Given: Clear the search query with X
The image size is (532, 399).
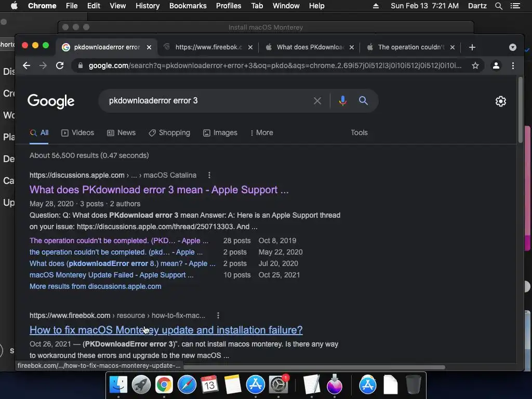Looking at the screenshot, I should point(317,101).
